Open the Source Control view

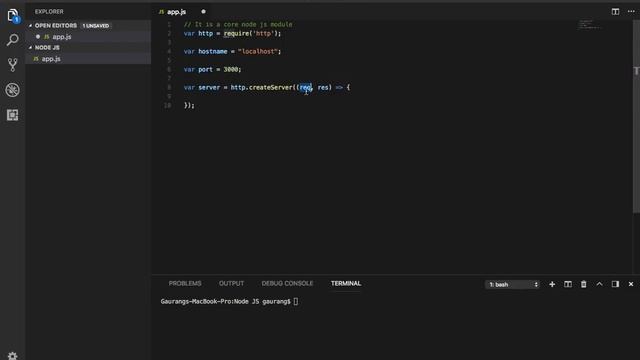click(13, 65)
